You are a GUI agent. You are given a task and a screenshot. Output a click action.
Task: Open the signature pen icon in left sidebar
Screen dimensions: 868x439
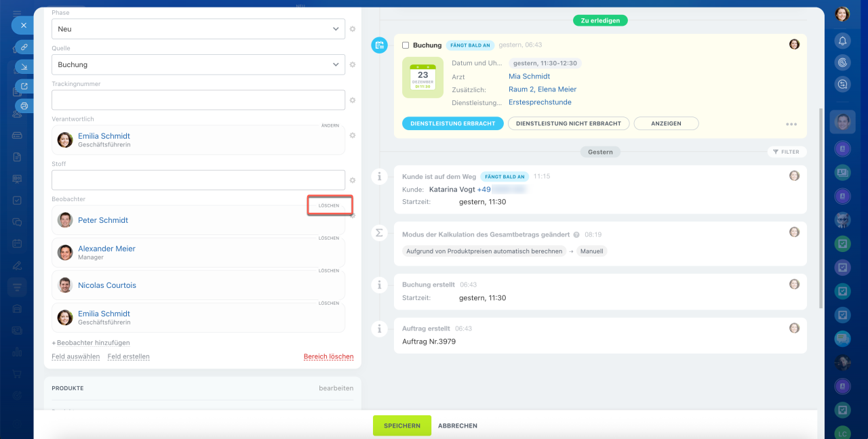(17, 265)
